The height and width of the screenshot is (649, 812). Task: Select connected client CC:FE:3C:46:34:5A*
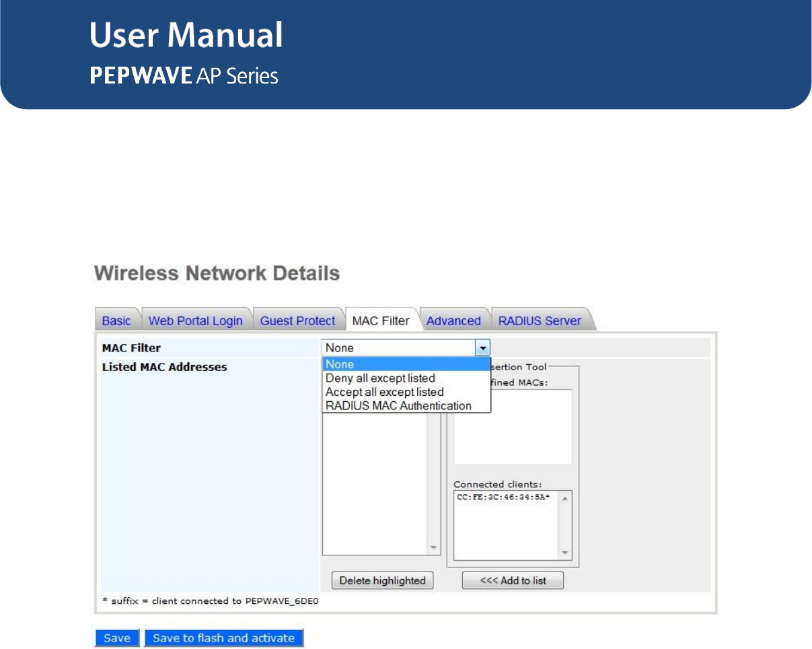pyautogui.click(x=503, y=498)
